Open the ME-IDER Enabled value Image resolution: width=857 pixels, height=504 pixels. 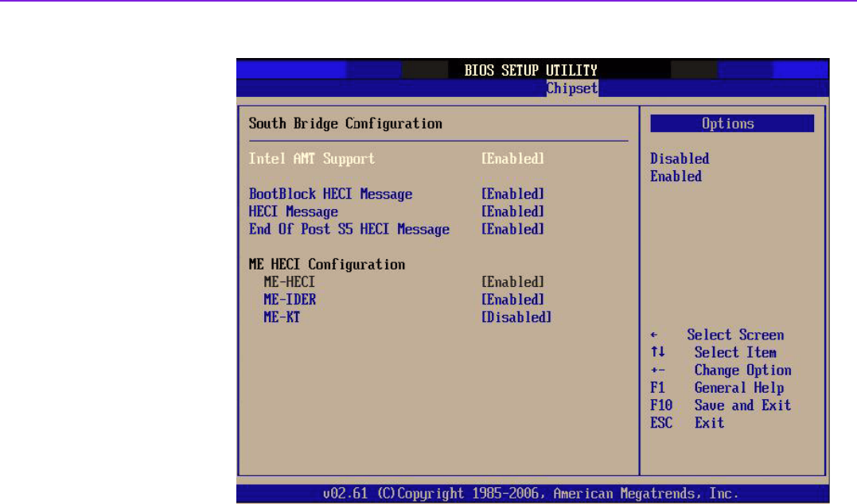512,300
